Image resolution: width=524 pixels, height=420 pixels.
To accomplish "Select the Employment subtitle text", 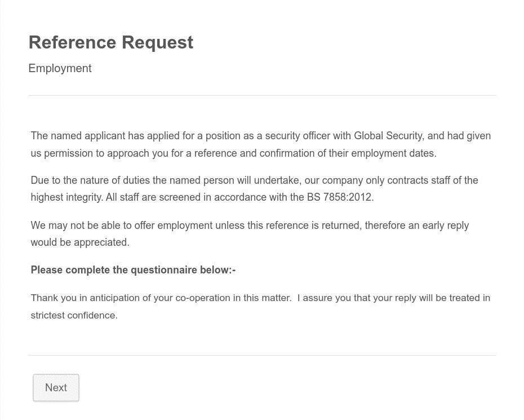I will click(60, 68).
